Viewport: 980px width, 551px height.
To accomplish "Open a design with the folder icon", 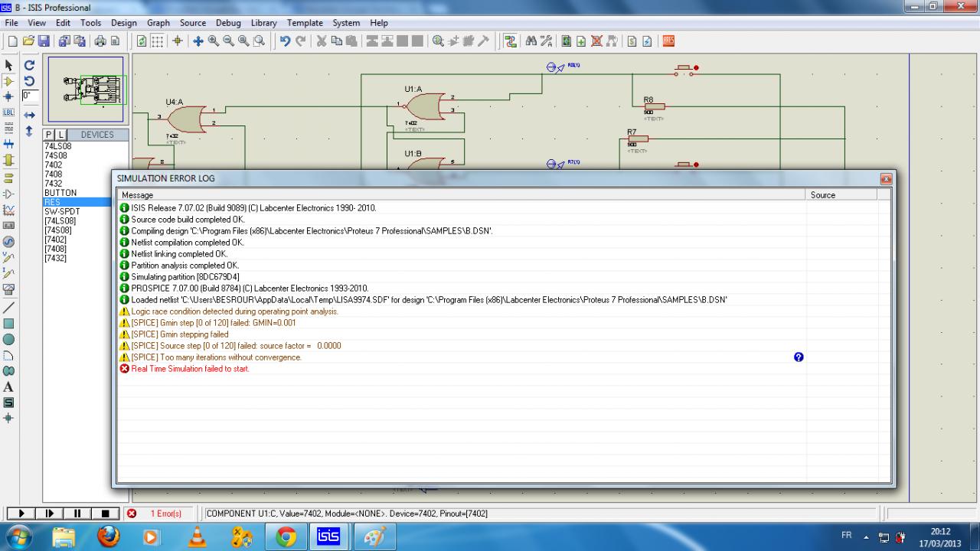I will (28, 41).
